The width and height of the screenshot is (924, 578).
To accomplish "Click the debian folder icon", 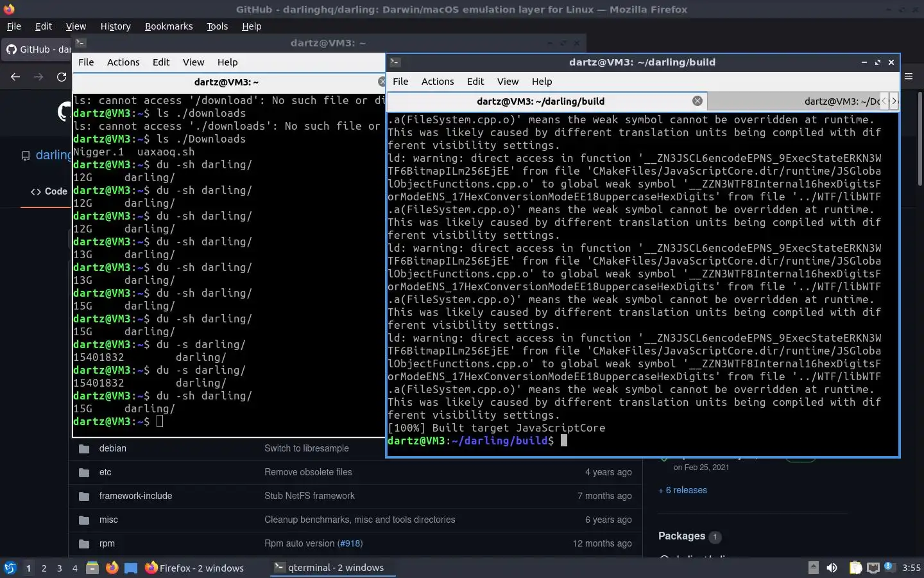I will (x=84, y=449).
